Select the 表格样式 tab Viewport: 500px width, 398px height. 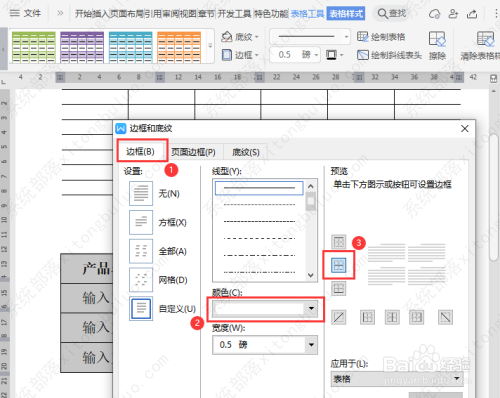[x=346, y=14]
